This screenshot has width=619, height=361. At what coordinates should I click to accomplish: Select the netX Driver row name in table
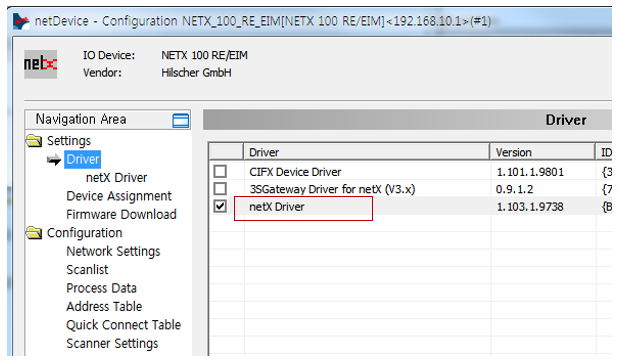pyautogui.click(x=277, y=207)
